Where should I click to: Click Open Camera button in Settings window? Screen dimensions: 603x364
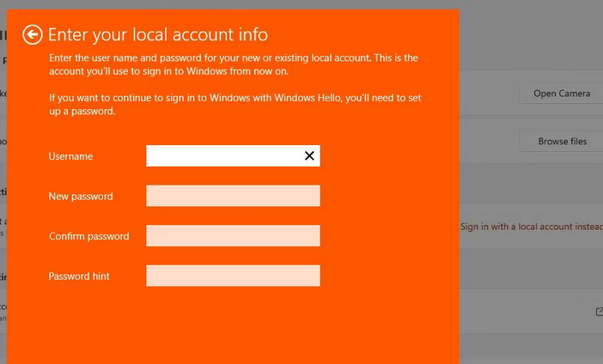tap(562, 94)
